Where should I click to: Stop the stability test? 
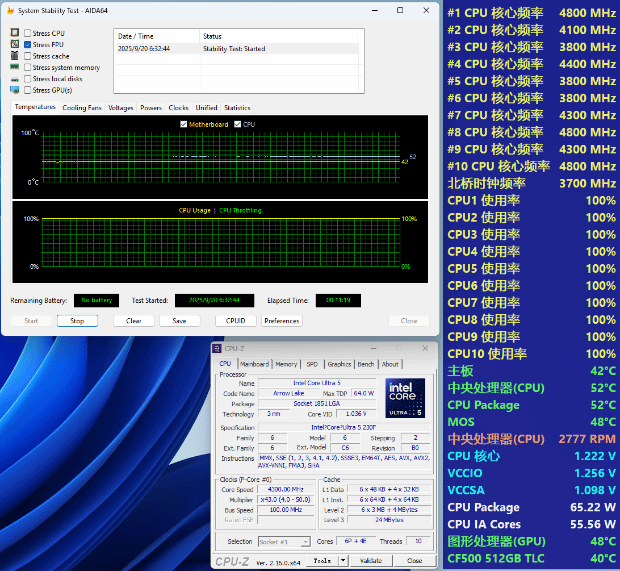(77, 321)
